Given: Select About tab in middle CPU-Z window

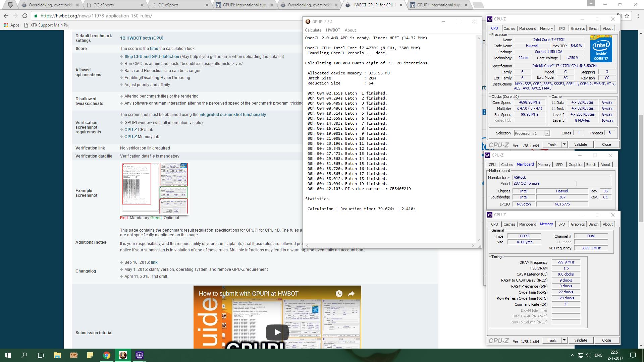Looking at the screenshot, I should (x=605, y=165).
